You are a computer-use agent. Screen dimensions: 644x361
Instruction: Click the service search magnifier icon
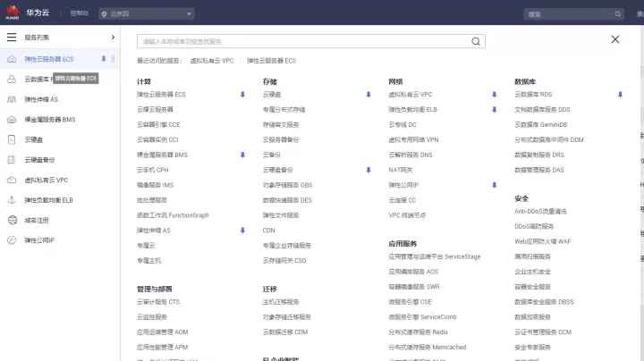tap(476, 41)
